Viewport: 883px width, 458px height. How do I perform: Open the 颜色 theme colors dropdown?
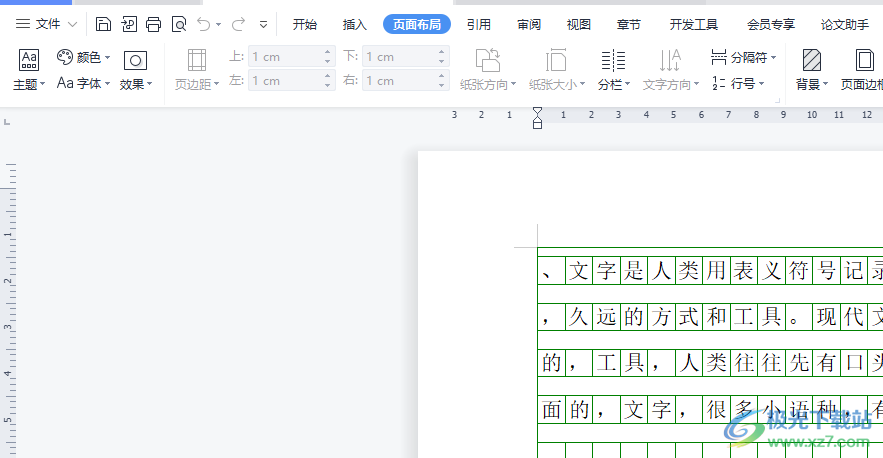click(83, 57)
